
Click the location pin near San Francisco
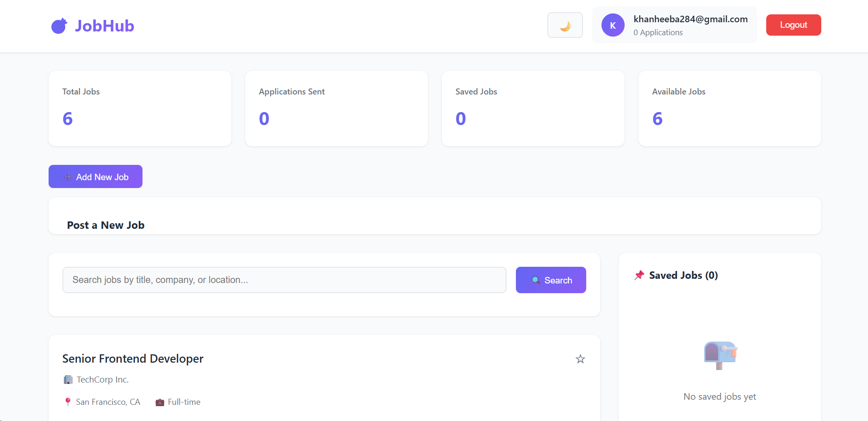point(68,402)
